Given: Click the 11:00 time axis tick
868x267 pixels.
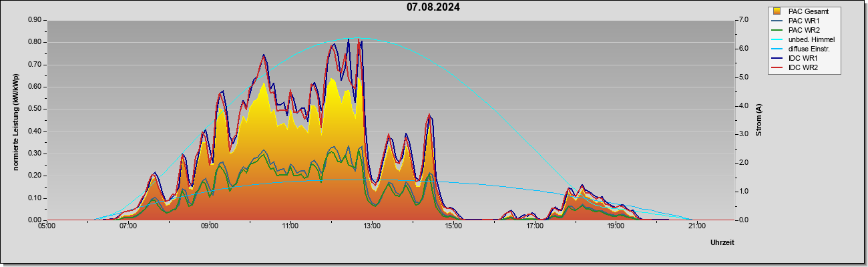Looking at the screenshot, I should click(x=290, y=226).
